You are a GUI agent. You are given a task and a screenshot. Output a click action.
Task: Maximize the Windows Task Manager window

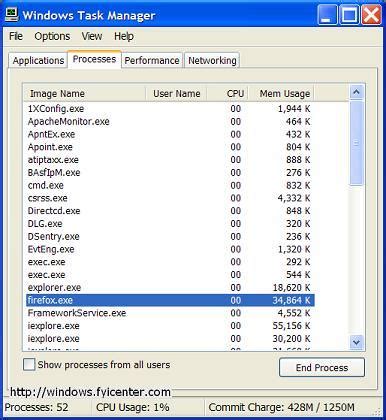(349, 15)
